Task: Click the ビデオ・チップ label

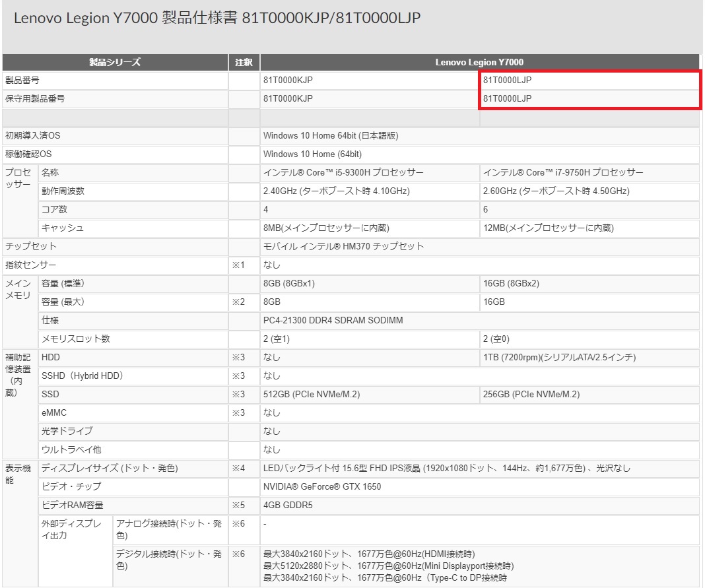Action: 71,486
